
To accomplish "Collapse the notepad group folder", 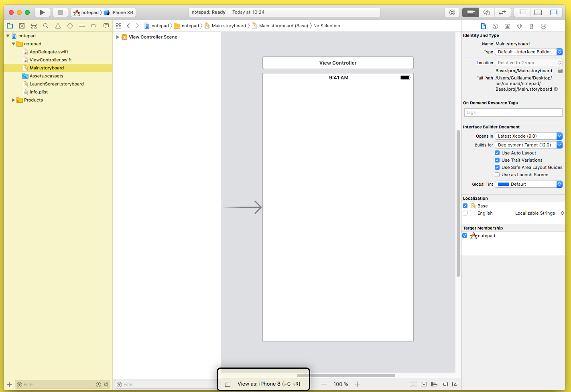I will (x=13, y=44).
